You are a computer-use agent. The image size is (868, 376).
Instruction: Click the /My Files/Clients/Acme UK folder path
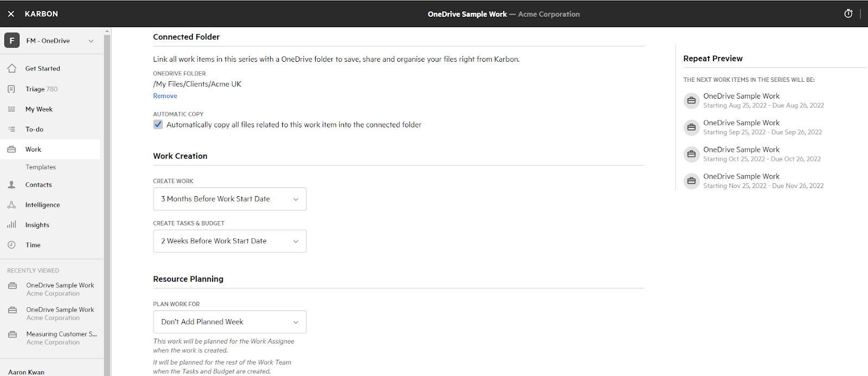pyautogui.click(x=197, y=84)
